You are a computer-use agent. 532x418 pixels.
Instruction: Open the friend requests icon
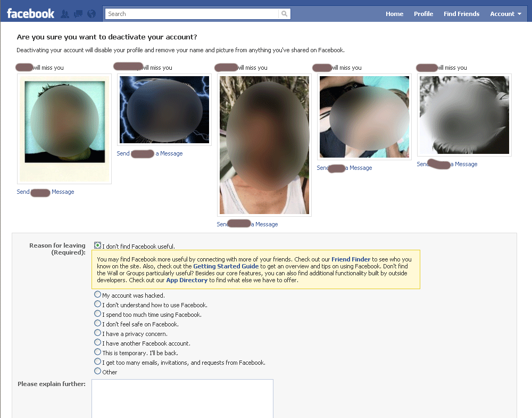coord(65,14)
